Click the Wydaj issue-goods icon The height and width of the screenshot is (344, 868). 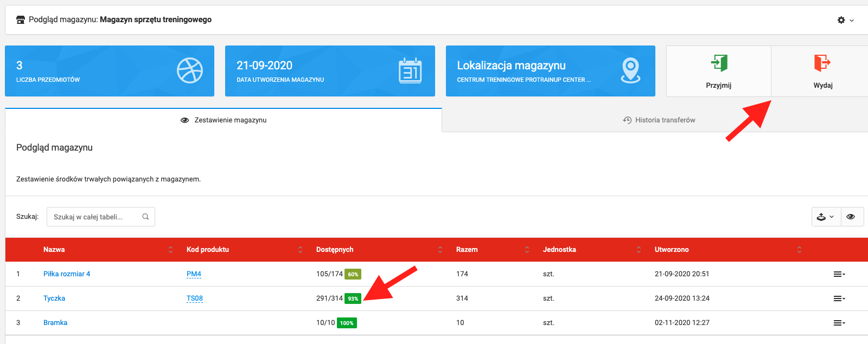[x=822, y=63]
